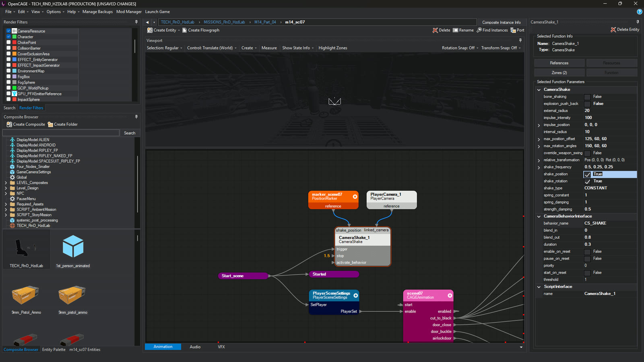644x362 pixels.
Task: Click the Composite Browser search field
Action: point(61,133)
